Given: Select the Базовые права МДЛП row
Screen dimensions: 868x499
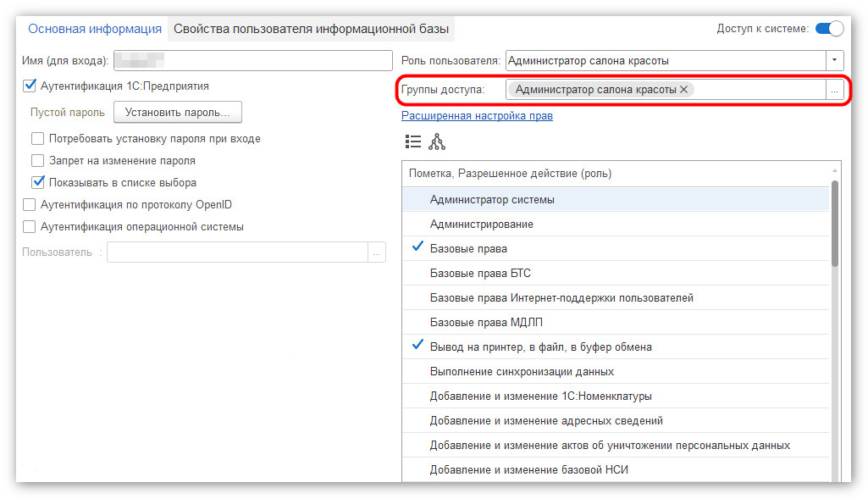Looking at the screenshot, I should 616,322.
